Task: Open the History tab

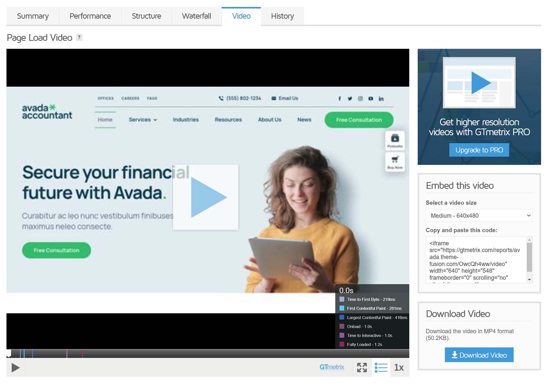Action: point(282,16)
